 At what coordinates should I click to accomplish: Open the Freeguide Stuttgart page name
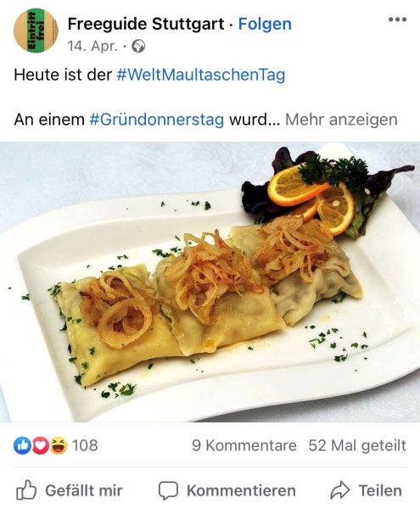(146, 24)
